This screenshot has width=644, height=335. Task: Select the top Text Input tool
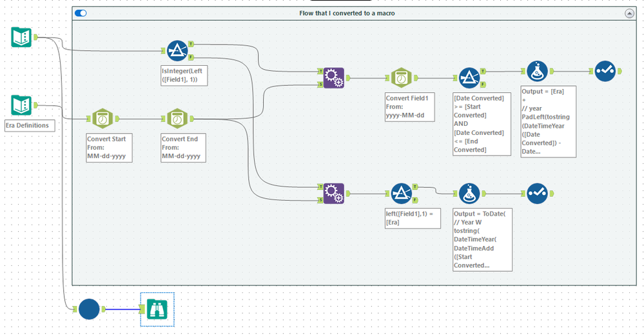(x=21, y=37)
